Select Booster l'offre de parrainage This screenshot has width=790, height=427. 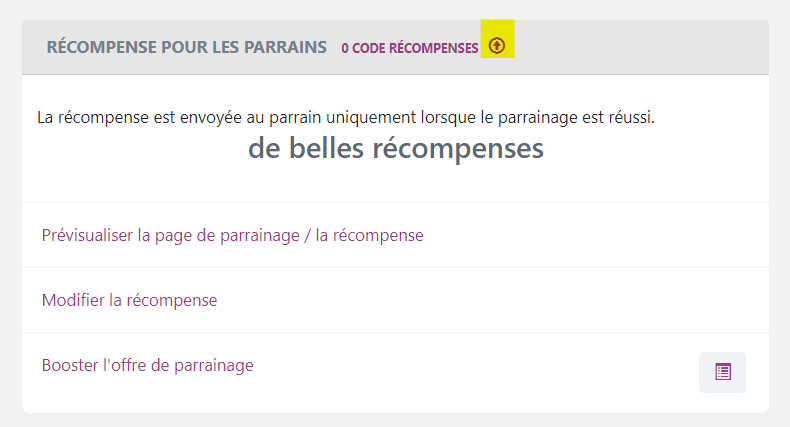click(x=148, y=365)
